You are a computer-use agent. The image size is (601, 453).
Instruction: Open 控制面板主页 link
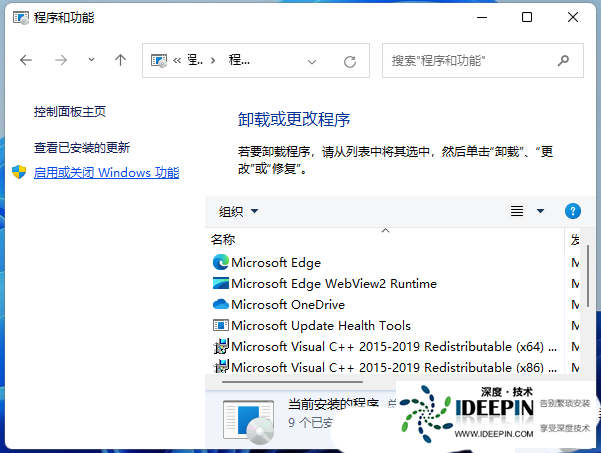pos(69,112)
